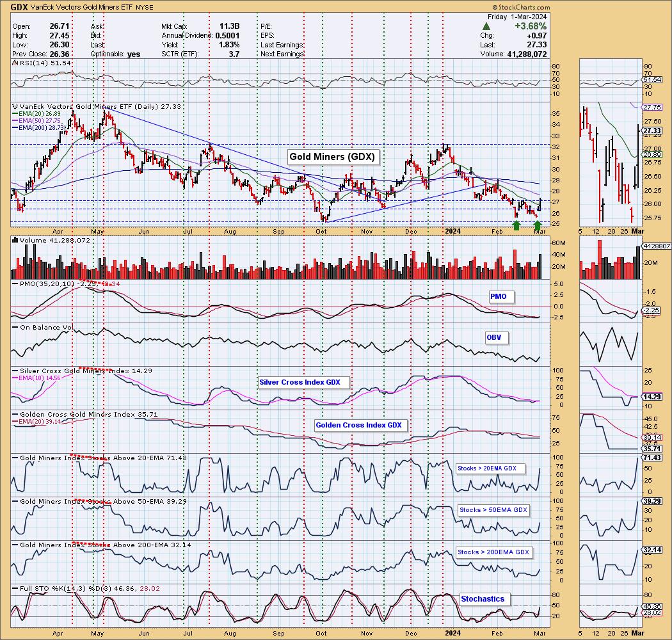This screenshot has height=640, width=672.
Task: Click the volume bars icon beside 'Volume 41,288,072'
Action: [x=15, y=240]
